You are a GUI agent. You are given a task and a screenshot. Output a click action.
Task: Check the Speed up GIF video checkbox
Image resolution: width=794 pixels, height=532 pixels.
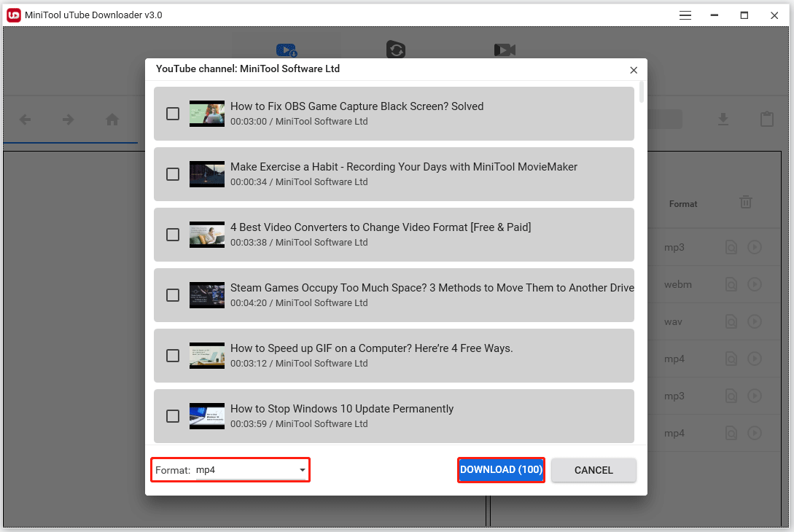173,356
